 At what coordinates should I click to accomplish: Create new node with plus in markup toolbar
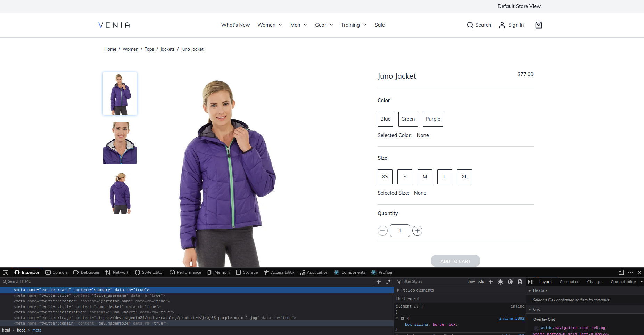point(379,282)
